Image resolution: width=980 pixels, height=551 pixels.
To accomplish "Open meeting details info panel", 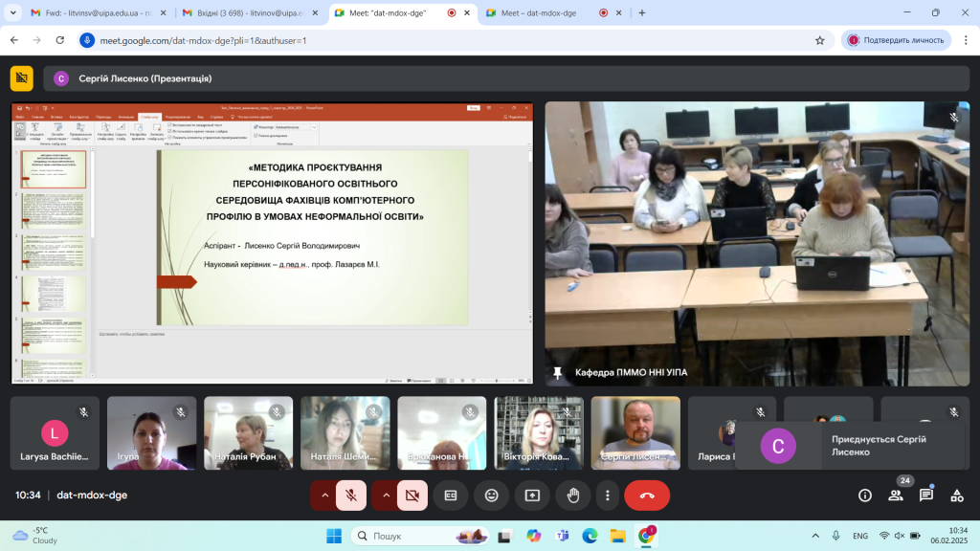I will point(865,496).
